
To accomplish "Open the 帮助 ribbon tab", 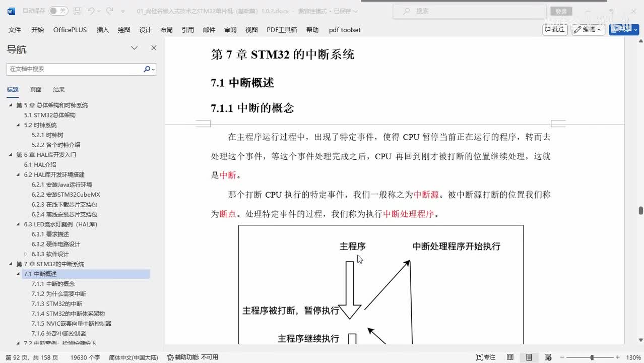I will click(x=312, y=30).
